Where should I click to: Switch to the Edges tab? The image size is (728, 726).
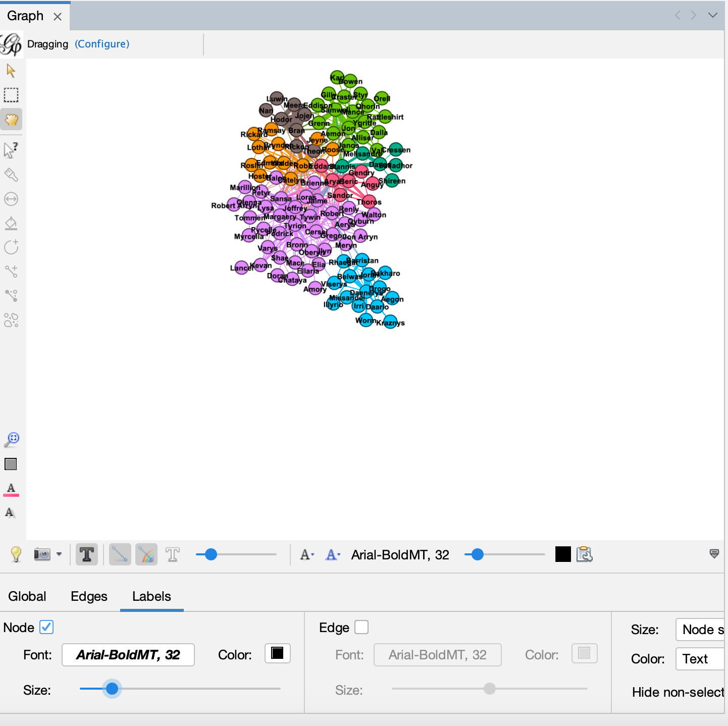[89, 596]
